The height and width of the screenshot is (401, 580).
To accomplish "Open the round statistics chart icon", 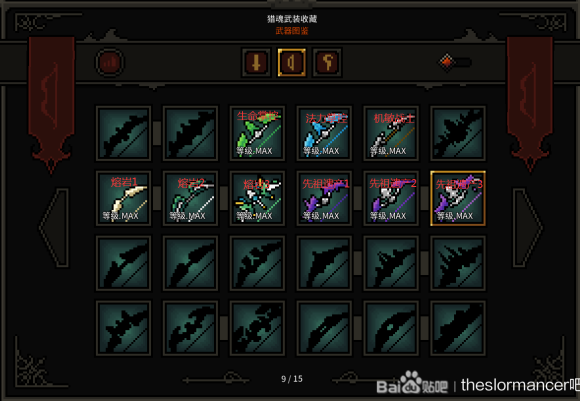I will (x=109, y=62).
